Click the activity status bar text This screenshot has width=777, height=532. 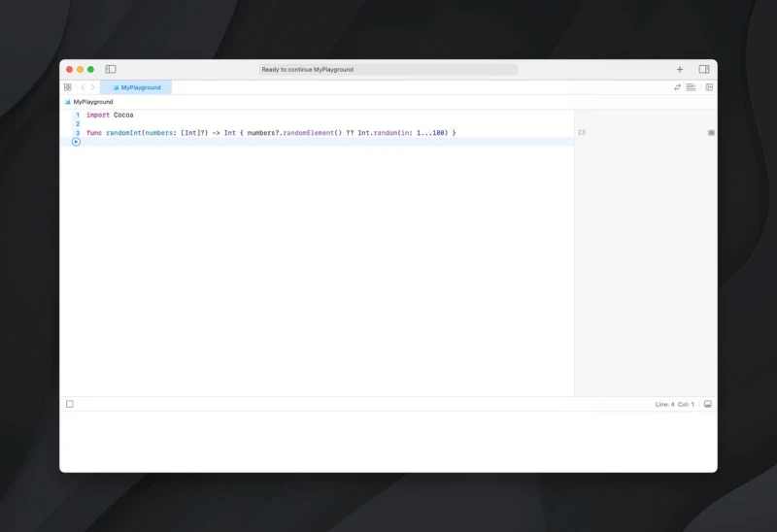coord(388,70)
